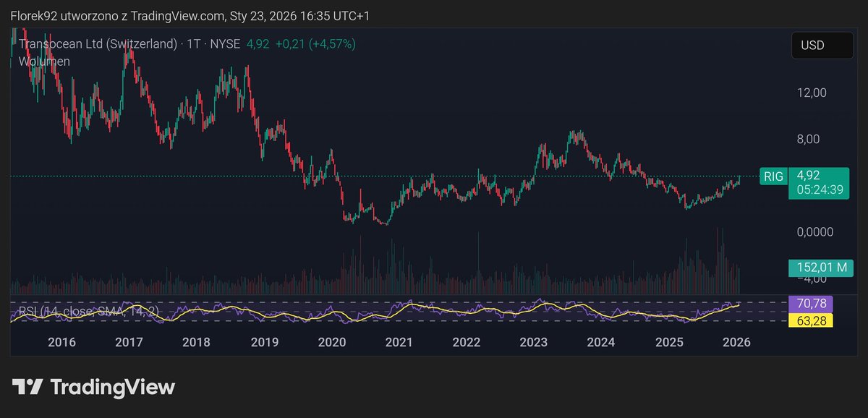The image size is (868, 418).
Task: Click the NYSE exchange label in title
Action: [226, 44]
